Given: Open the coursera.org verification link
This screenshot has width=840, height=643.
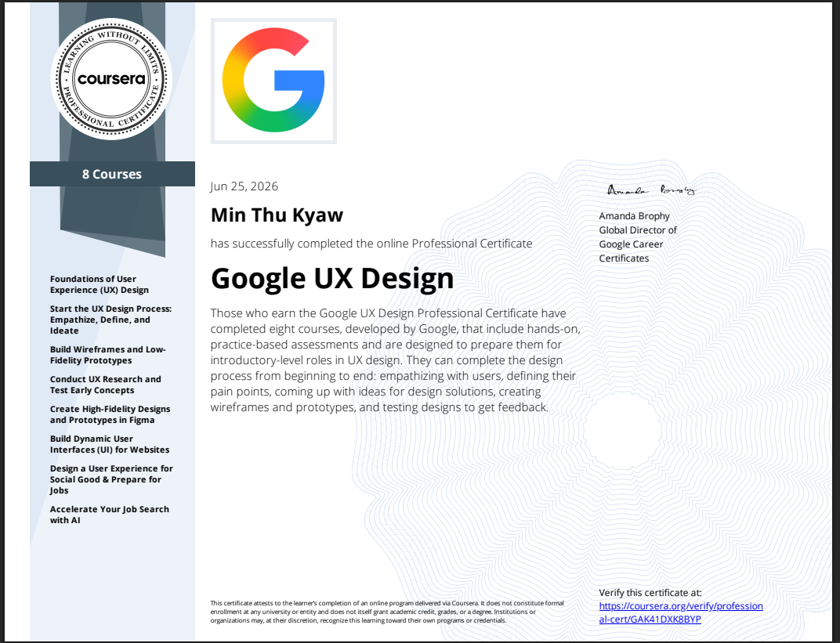Looking at the screenshot, I should (681, 612).
